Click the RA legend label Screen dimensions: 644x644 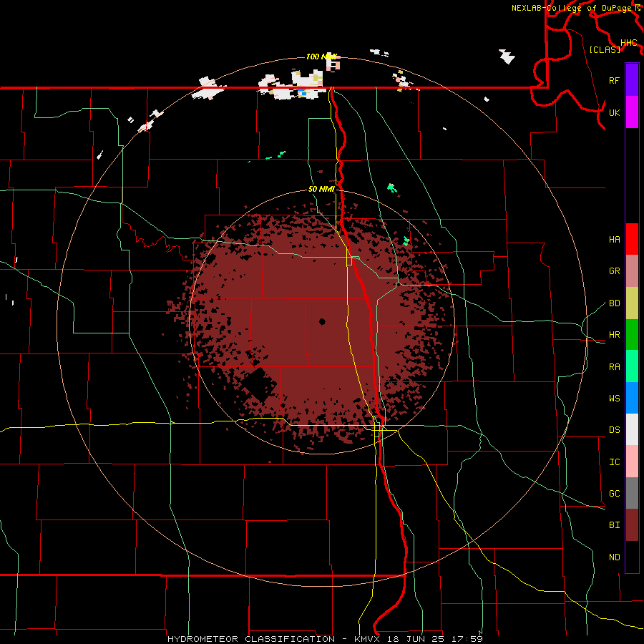614,367
